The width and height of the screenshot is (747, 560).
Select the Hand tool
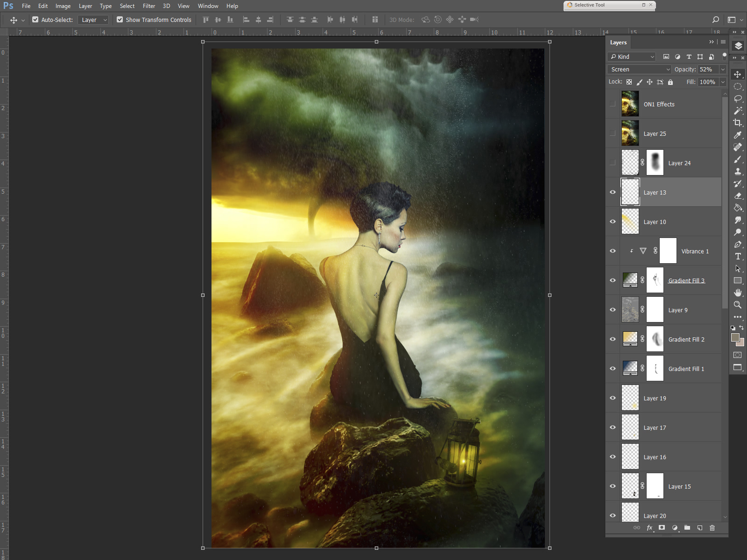point(738,293)
